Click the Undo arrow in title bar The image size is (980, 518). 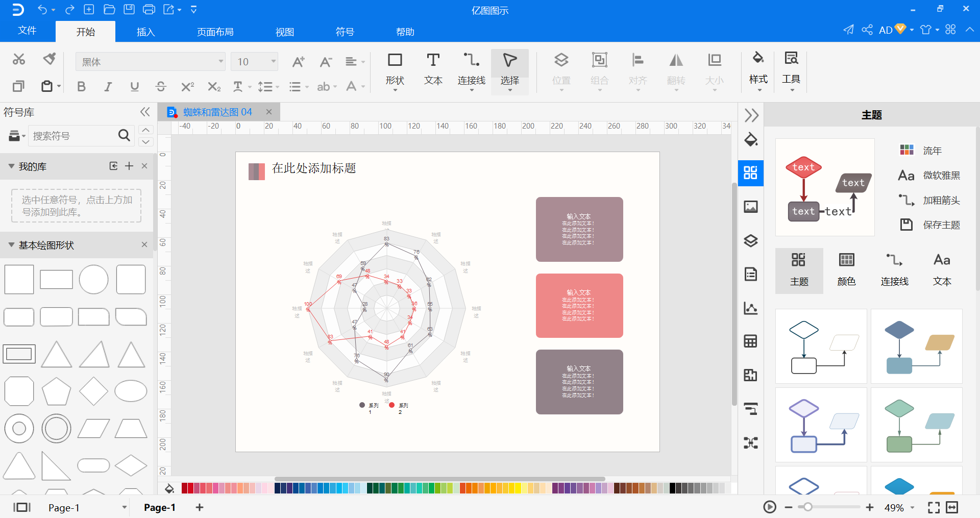pos(42,9)
